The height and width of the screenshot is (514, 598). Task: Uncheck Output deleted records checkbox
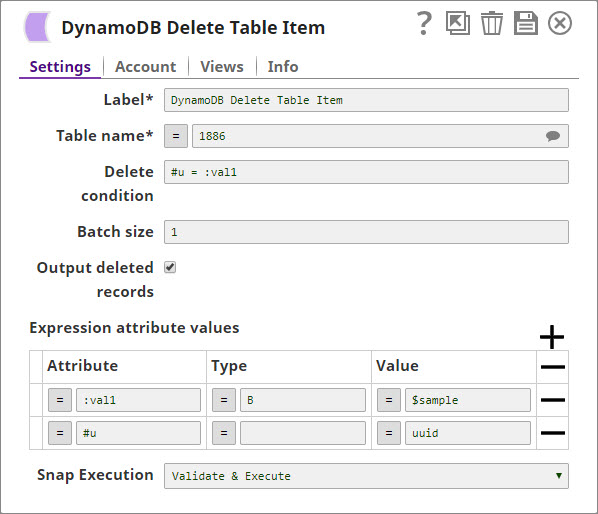click(170, 267)
